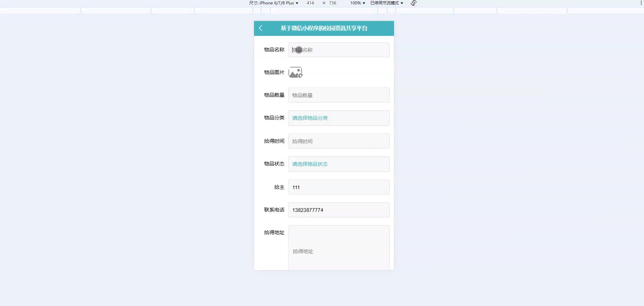
Task: Select the 物品数量 label
Action: tap(274, 95)
